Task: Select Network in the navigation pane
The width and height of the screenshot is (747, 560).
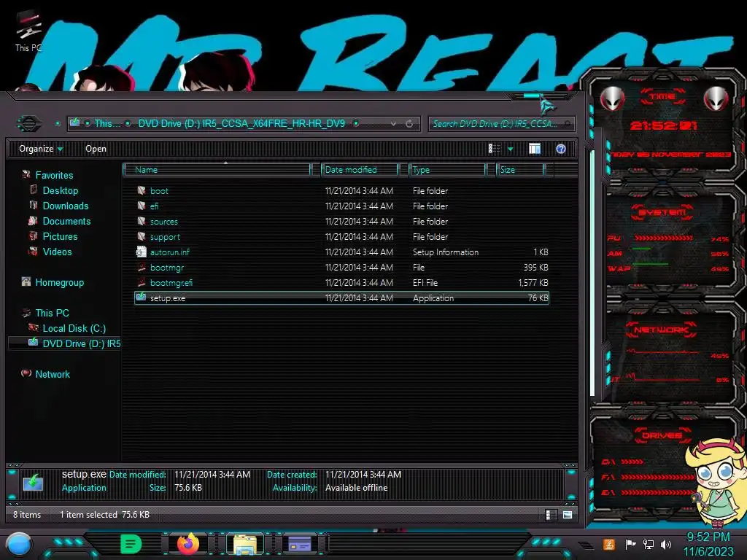Action: (53, 374)
